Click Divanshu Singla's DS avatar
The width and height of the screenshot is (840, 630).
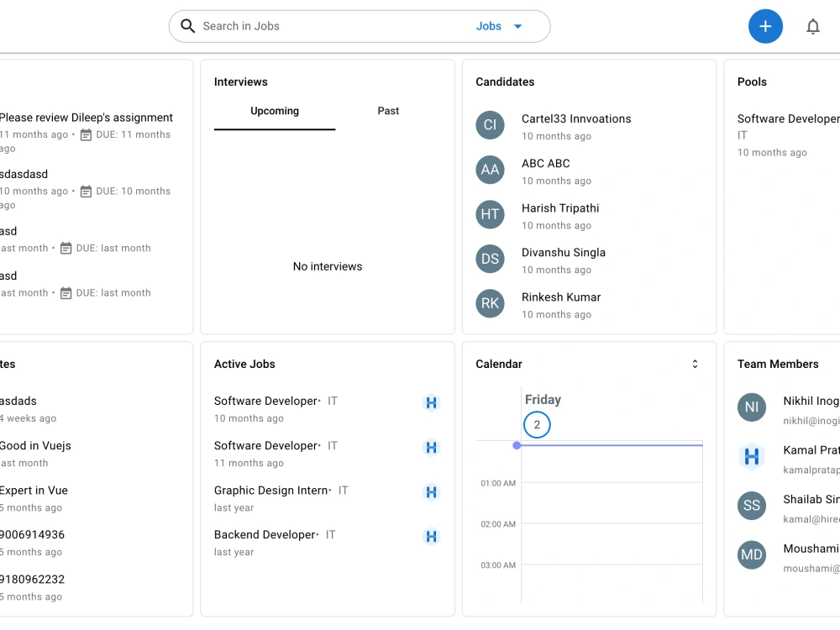click(x=490, y=259)
